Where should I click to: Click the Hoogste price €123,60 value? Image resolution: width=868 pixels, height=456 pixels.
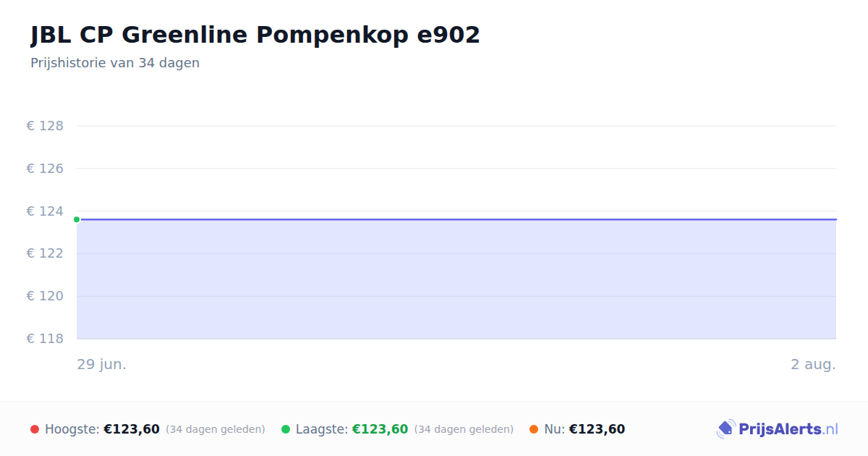click(132, 429)
